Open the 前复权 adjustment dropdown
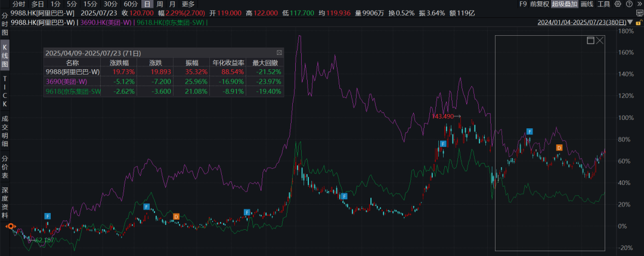Screen dimensions: 644x256 (539, 4)
